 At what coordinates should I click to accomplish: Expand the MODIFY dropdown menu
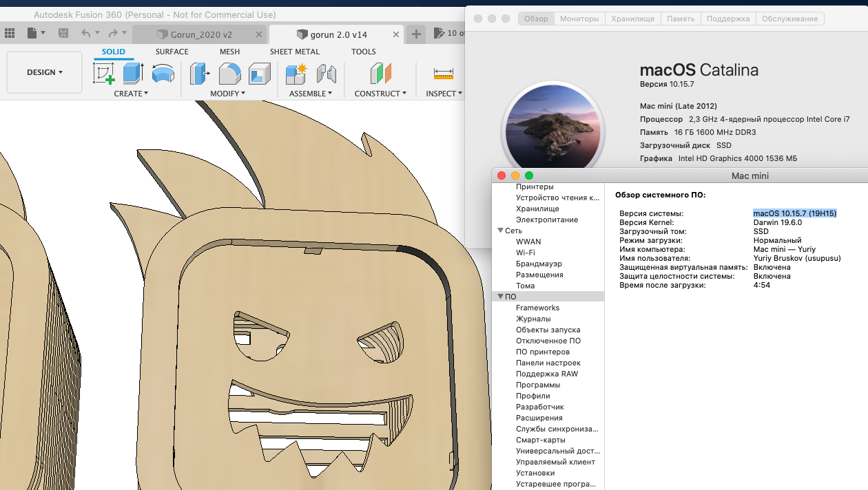point(227,94)
